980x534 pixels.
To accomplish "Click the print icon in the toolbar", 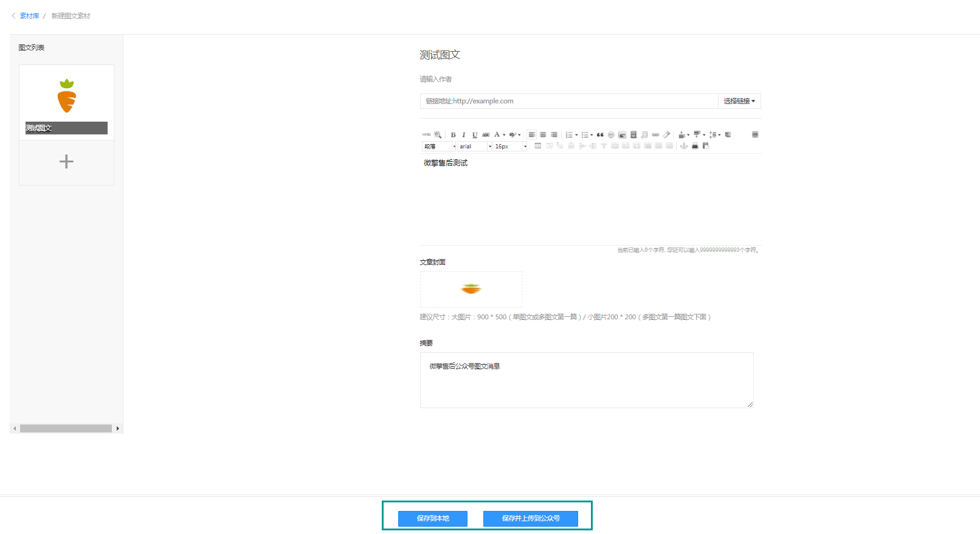I will click(x=695, y=146).
